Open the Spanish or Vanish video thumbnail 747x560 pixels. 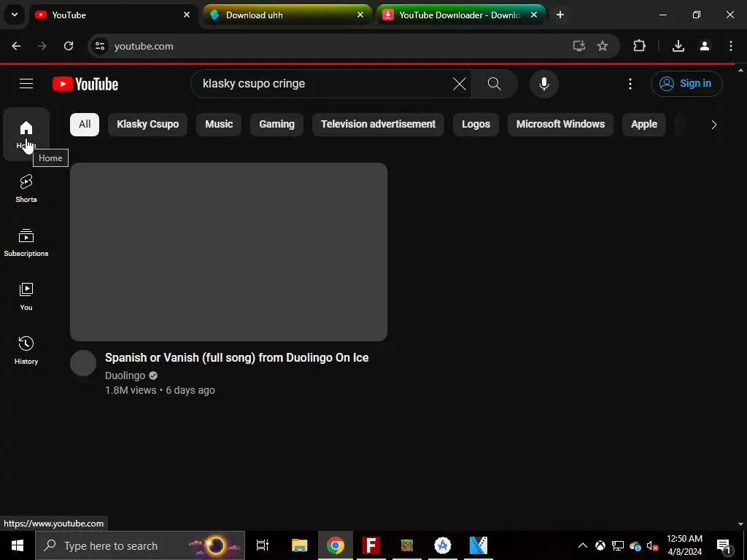click(x=228, y=252)
